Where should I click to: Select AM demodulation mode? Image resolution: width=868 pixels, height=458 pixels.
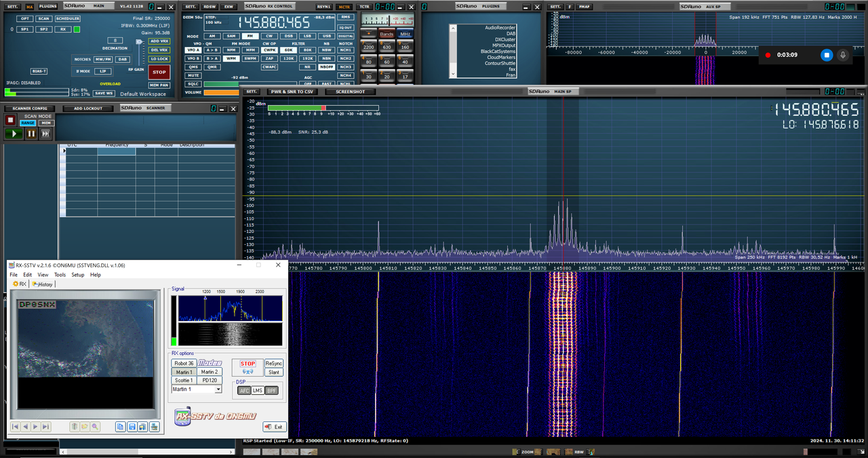212,36
